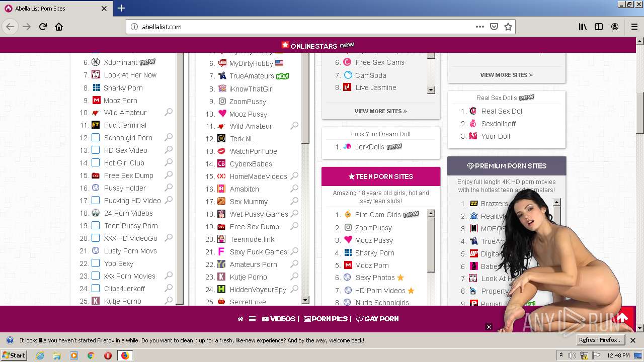
Task: Save page to Pocket
Action: pos(494,27)
